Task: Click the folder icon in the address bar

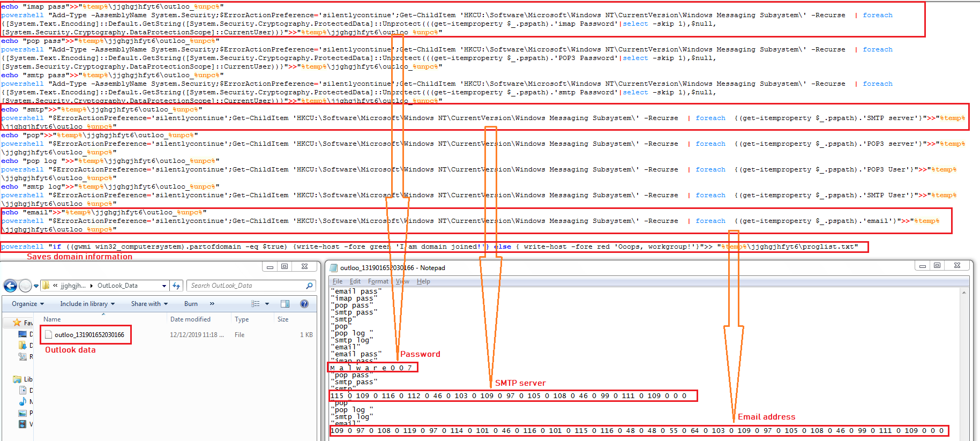Action: click(x=46, y=286)
